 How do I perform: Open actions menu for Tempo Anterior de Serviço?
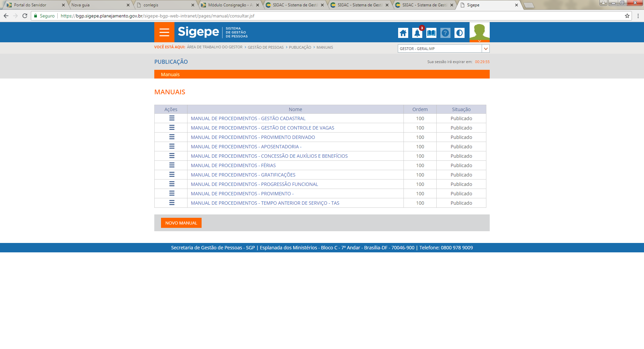172,203
